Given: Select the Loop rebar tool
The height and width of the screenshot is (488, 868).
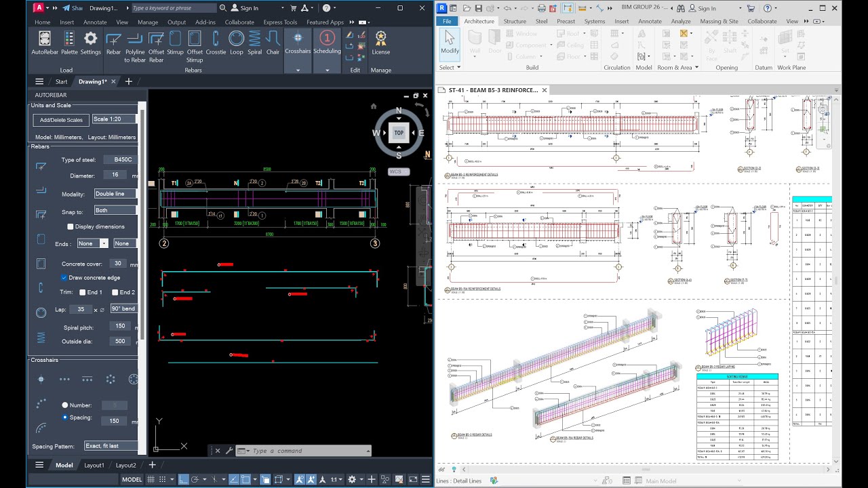Looking at the screenshot, I should (x=236, y=43).
